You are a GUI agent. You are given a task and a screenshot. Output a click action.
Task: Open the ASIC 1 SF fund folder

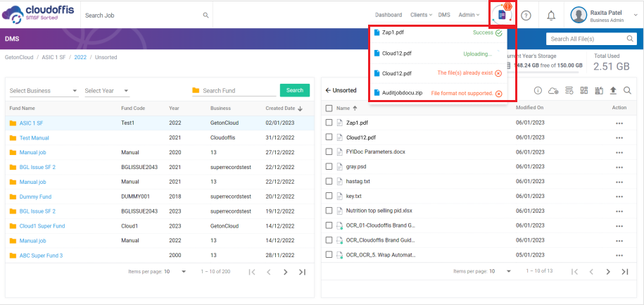point(31,123)
